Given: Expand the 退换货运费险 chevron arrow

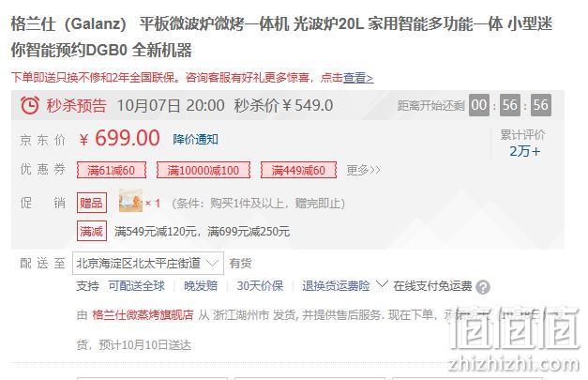Looking at the screenshot, I should pyautogui.click(x=382, y=284).
